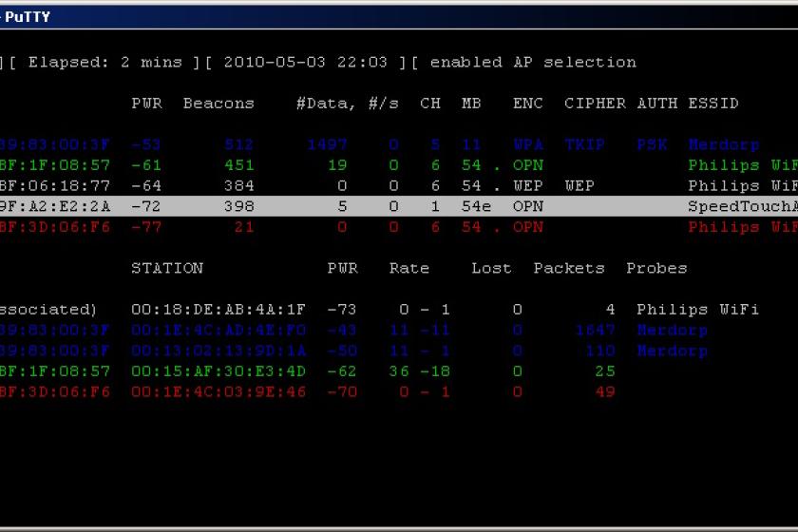Click beacon count '512' in blue row
Image resolution: width=798 pixels, height=532 pixels.
tap(238, 144)
